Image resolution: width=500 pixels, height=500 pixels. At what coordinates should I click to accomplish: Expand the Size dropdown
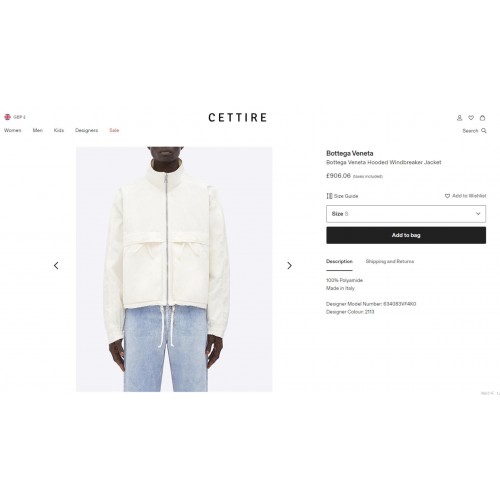(x=406, y=214)
